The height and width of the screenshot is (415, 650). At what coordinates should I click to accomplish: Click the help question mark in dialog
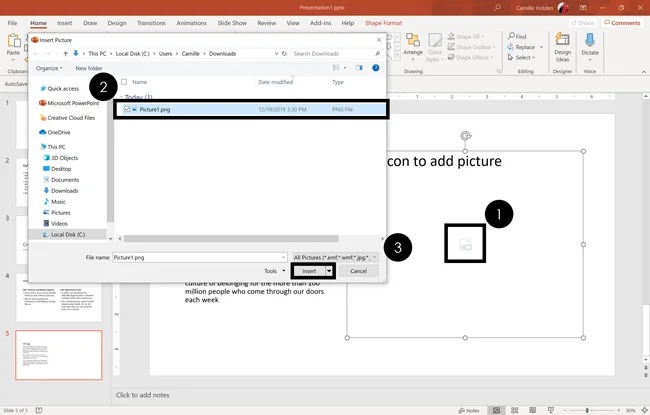coord(376,68)
